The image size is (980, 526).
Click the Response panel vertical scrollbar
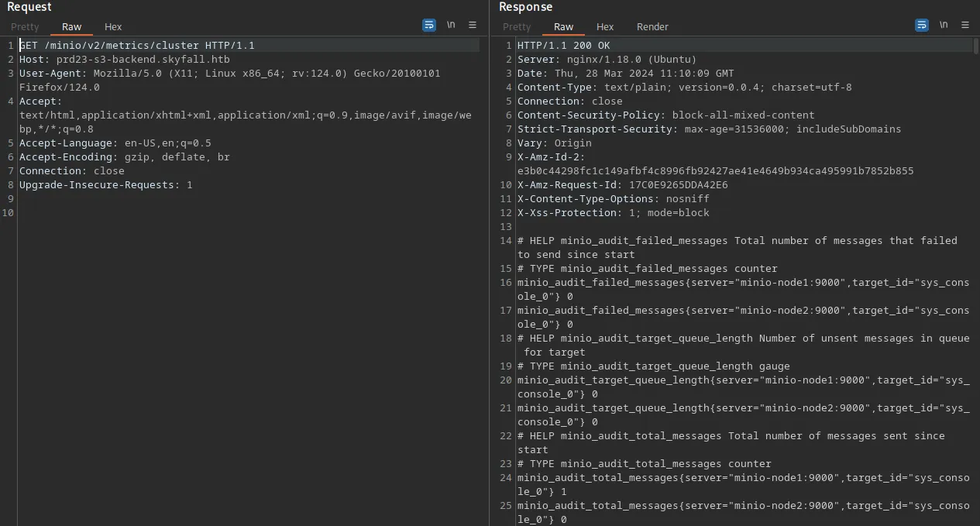975,232
